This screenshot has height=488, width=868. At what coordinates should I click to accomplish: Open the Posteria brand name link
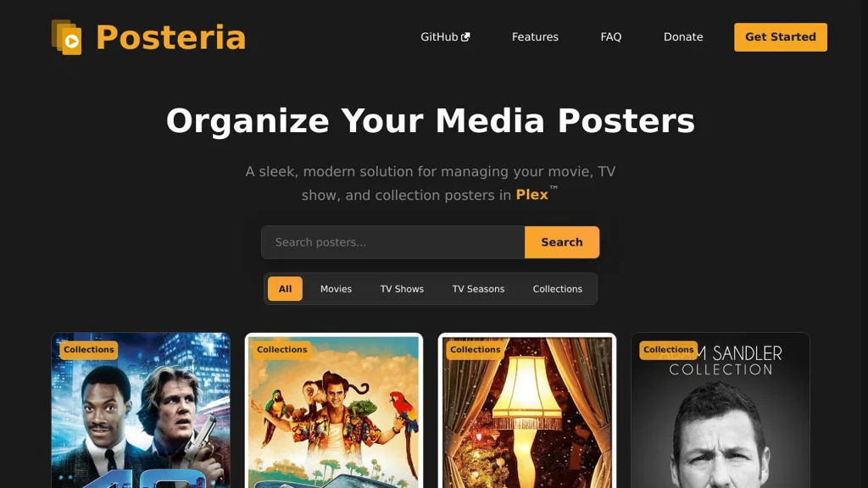(x=170, y=37)
